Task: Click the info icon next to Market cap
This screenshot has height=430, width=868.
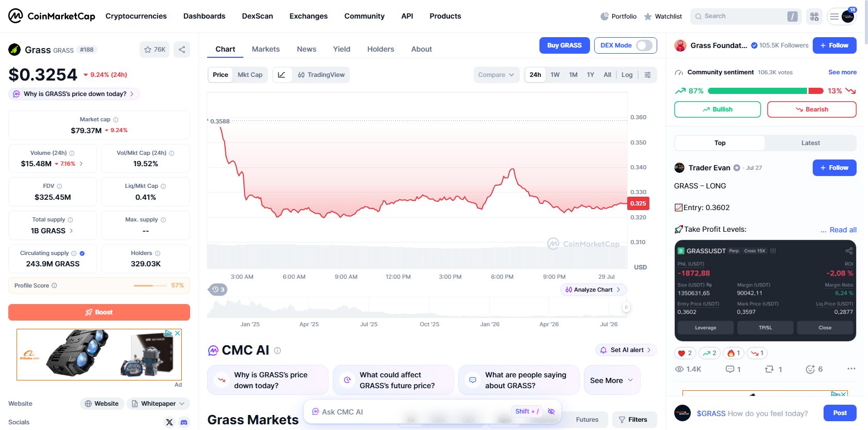Action: click(x=116, y=120)
